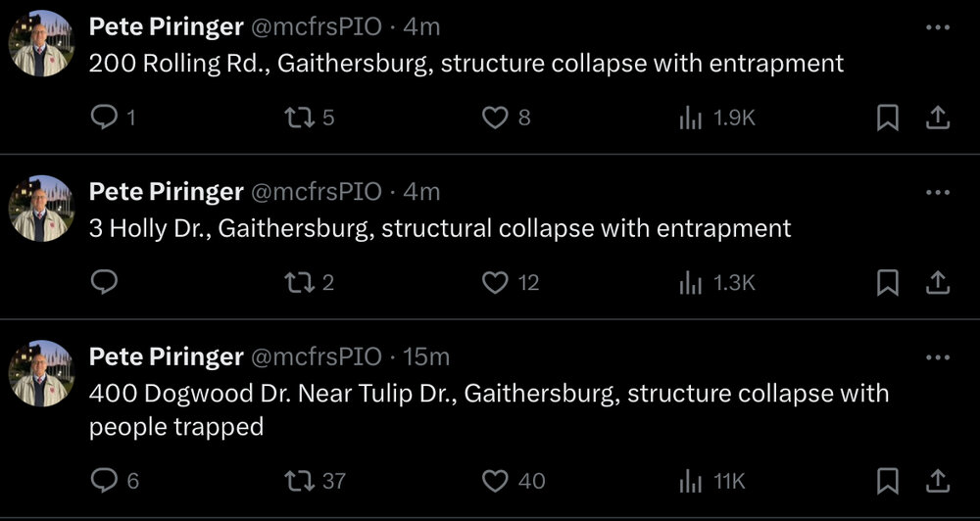Screen dimensions: 980x521
Task: Open the 15m timestamp on the Dogwood tweet
Action: tap(426, 356)
